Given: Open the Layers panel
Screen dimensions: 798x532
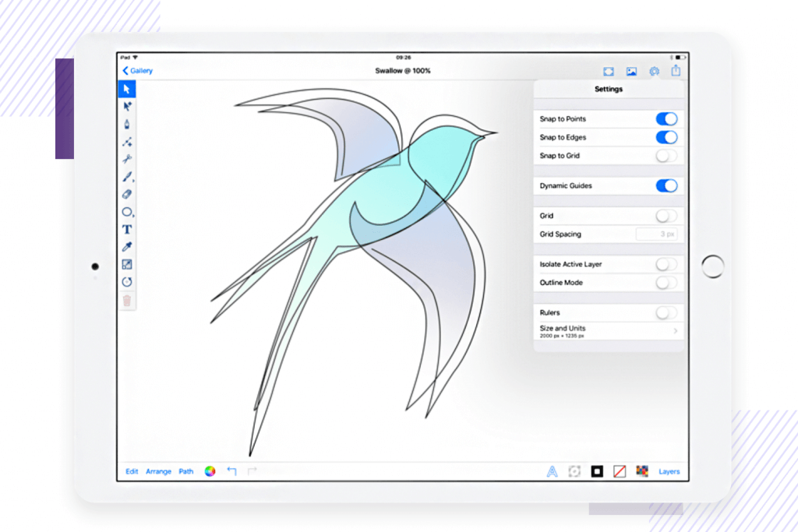Looking at the screenshot, I should click(669, 471).
